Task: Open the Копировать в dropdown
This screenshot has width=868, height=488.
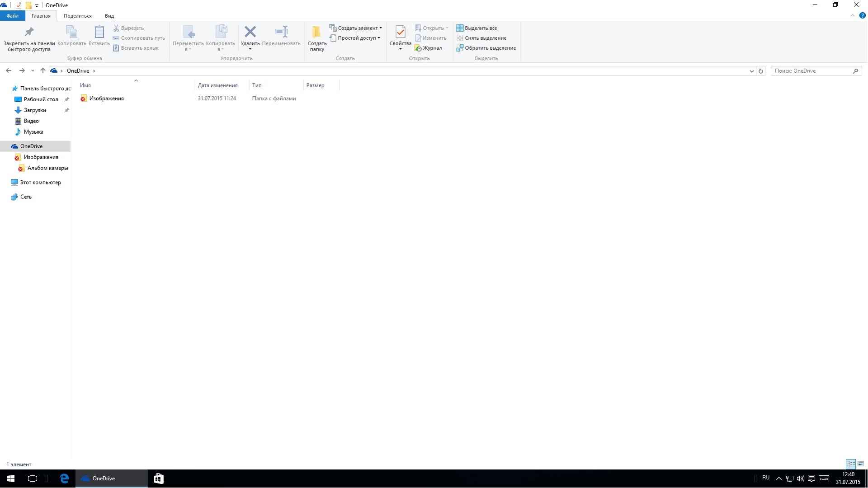Action: pos(220,38)
